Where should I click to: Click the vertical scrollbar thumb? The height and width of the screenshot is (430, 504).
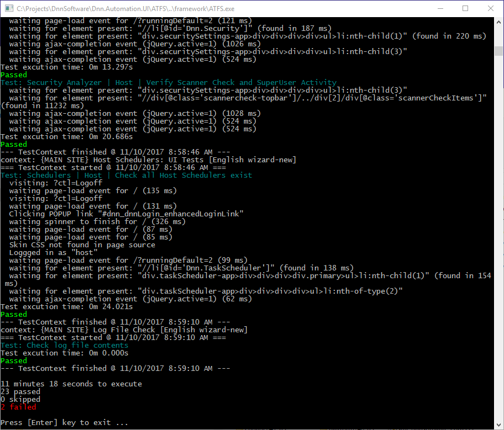pyautogui.click(x=498, y=51)
